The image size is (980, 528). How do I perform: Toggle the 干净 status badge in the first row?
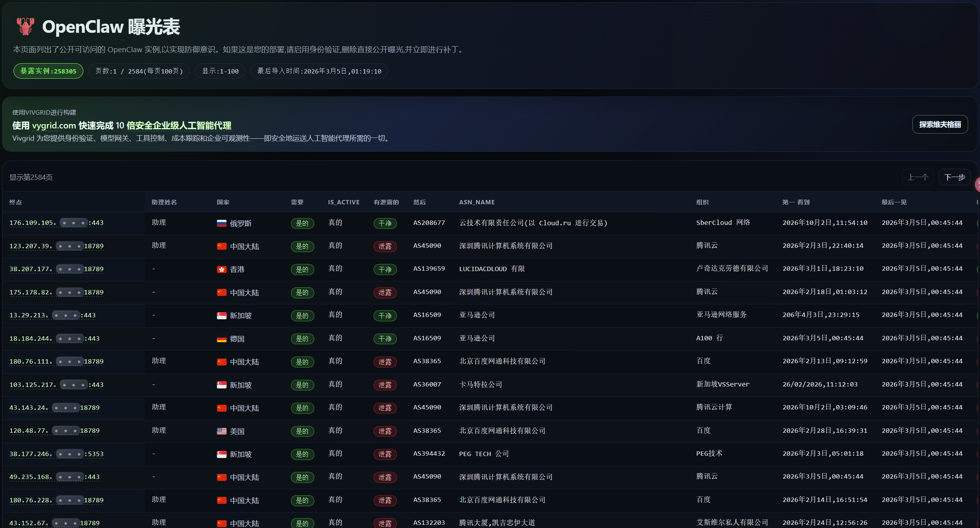384,223
